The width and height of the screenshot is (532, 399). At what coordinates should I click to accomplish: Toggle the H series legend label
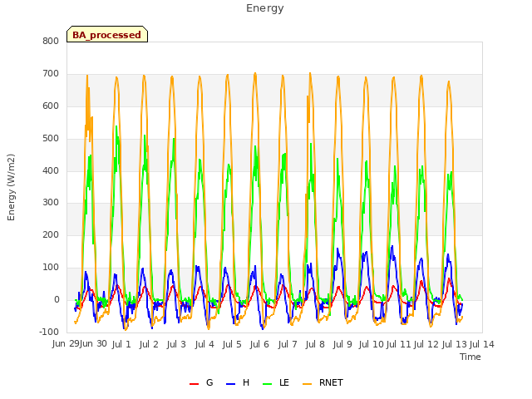(246, 382)
